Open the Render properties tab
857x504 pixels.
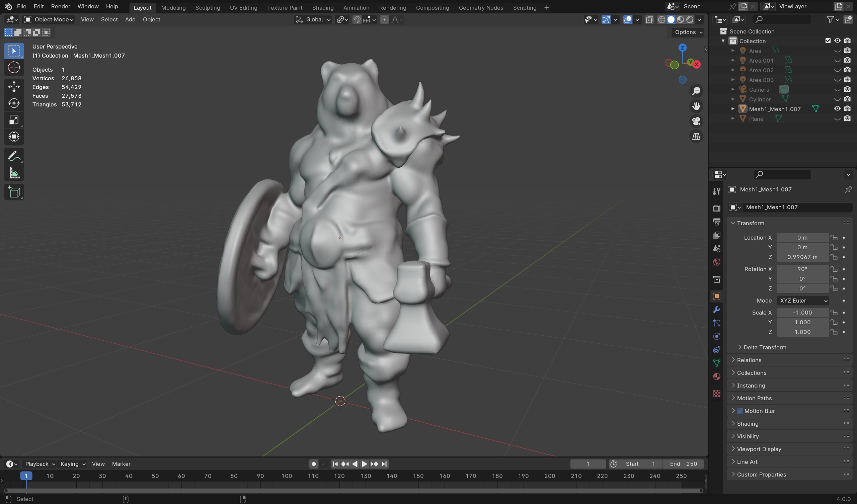point(716,208)
